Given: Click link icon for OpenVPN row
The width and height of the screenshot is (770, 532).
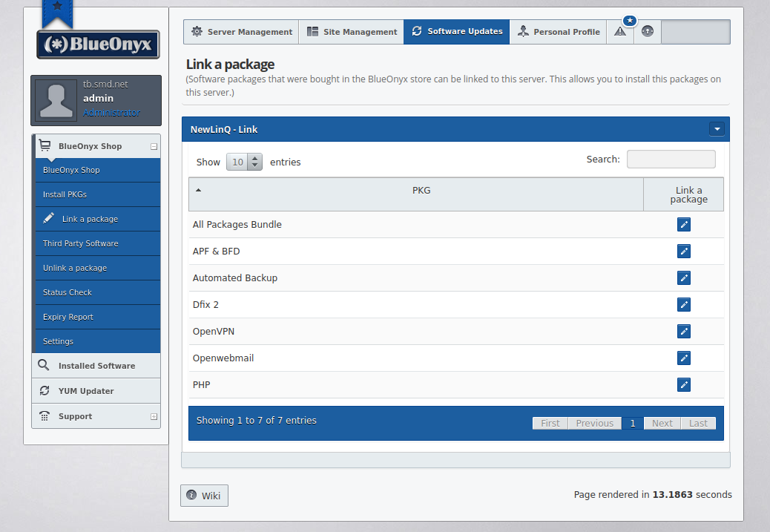Looking at the screenshot, I should click(x=683, y=332).
